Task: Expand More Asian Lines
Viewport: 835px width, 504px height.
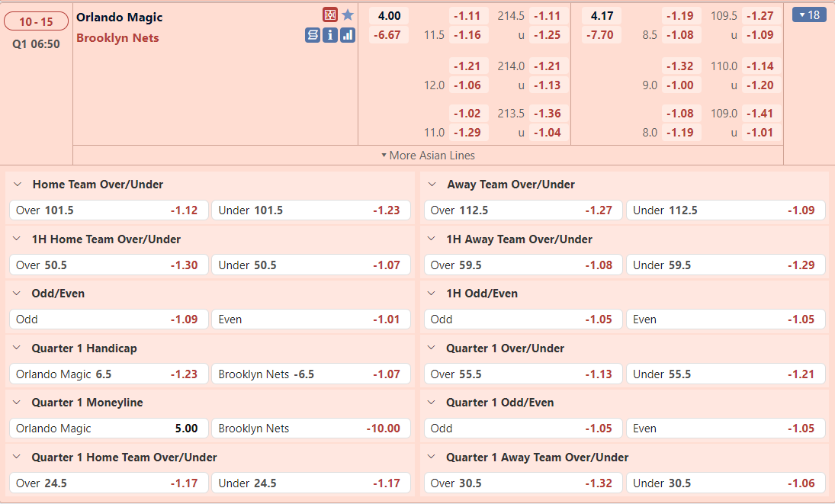Action: click(428, 156)
